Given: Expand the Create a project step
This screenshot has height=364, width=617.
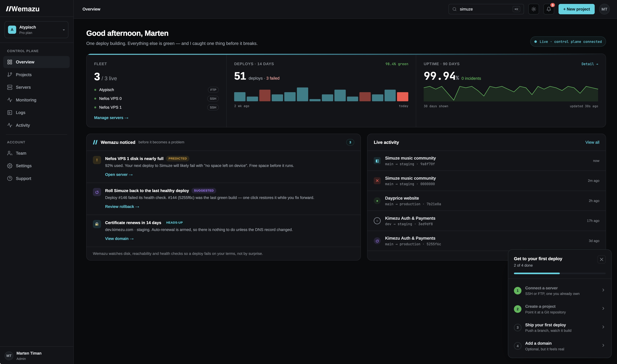Looking at the screenshot, I should pos(560,309).
